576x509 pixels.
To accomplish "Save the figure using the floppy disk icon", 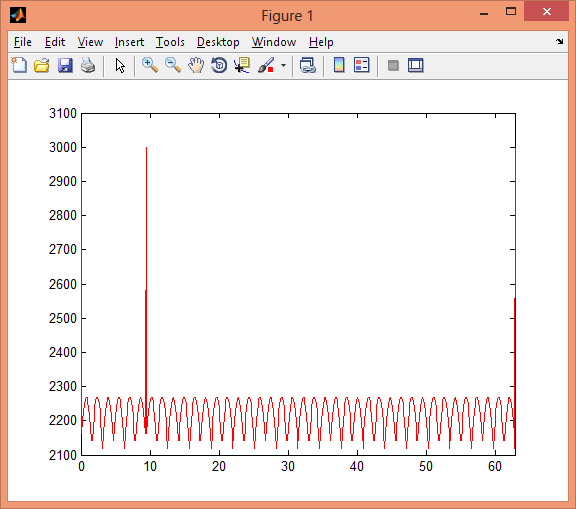I will [65, 65].
